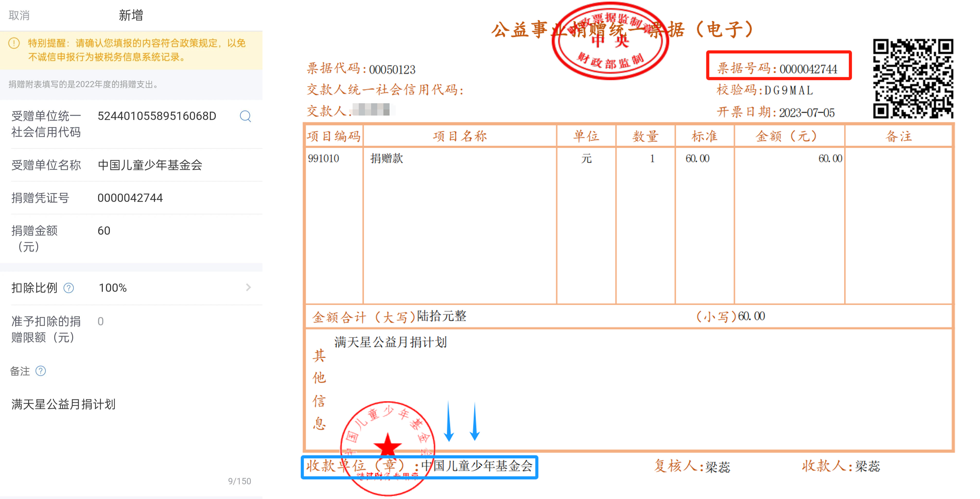Click the 新增 page title
980x499 pixels.
click(x=131, y=15)
